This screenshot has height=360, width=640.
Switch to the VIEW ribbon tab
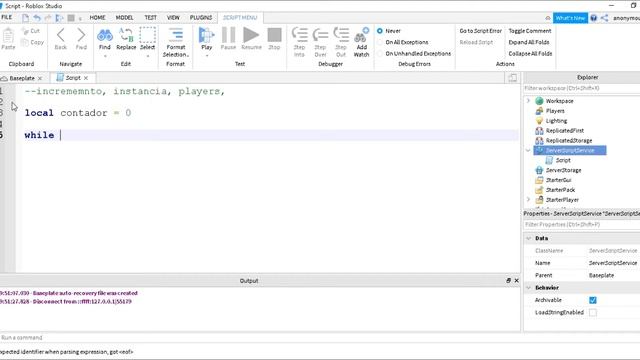(x=173, y=18)
